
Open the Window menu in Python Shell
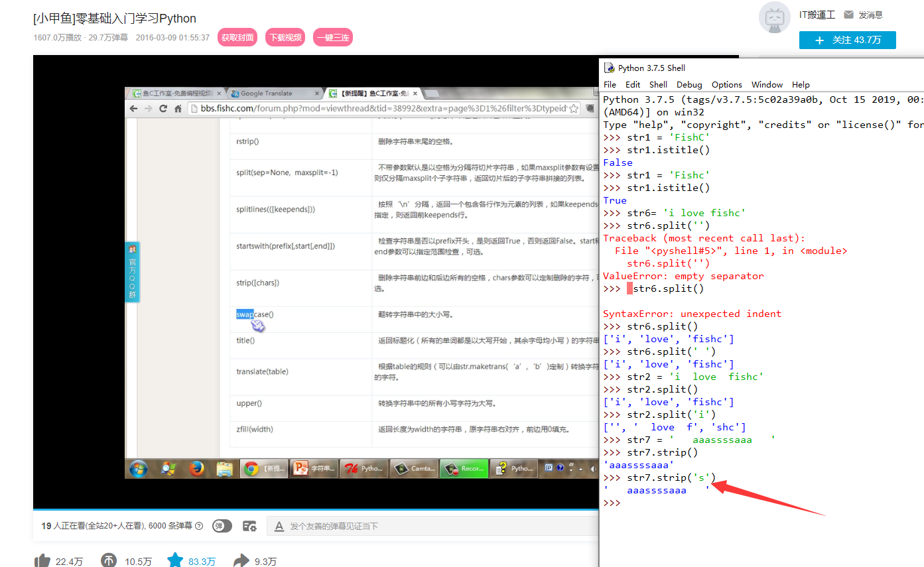(x=767, y=84)
